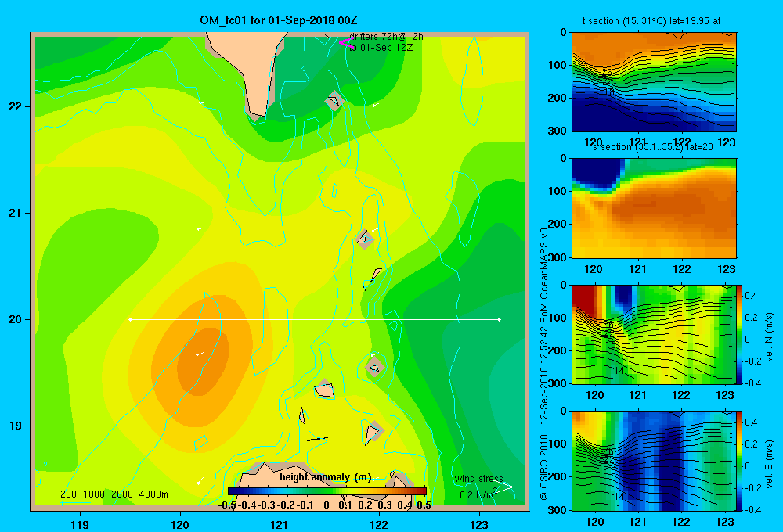Click the 0.5 value on the height anomaly scale
Viewport: 783px width, 532px height.
click(424, 505)
